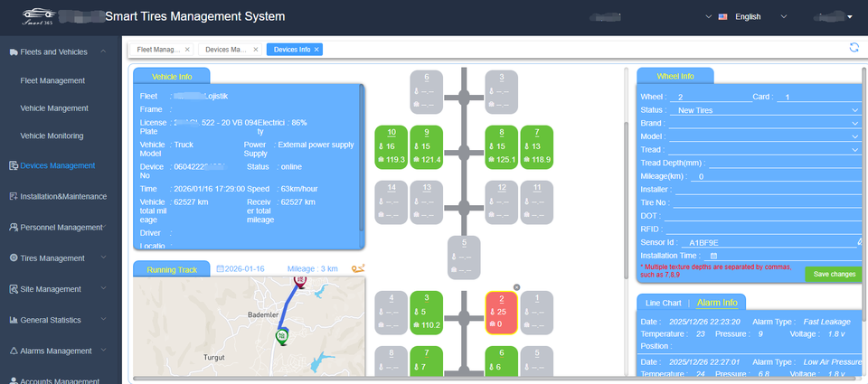Close the Devices Info tab
The height and width of the screenshot is (384, 868).
[316, 50]
